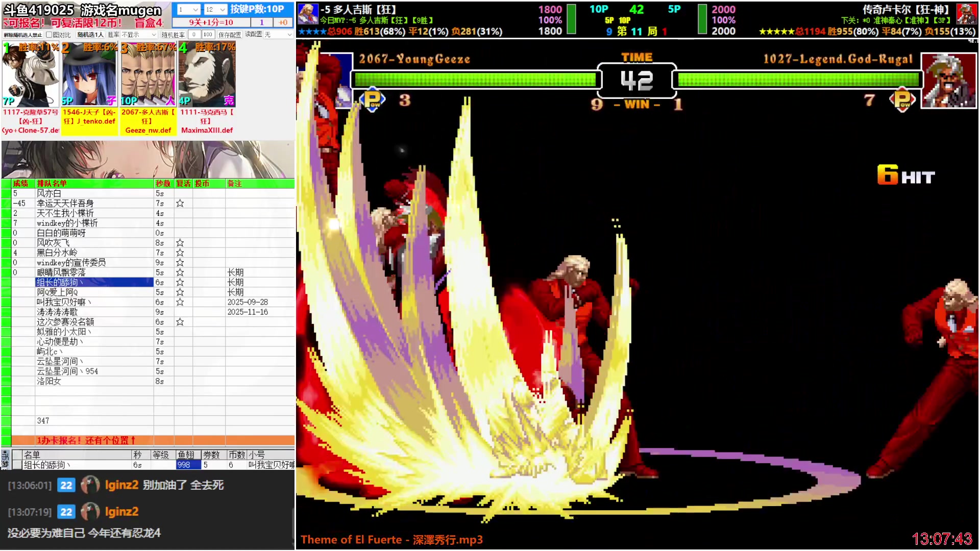The height and width of the screenshot is (551, 980).
Task: Click revive star for 这次参赛没名额
Action: 180,322
